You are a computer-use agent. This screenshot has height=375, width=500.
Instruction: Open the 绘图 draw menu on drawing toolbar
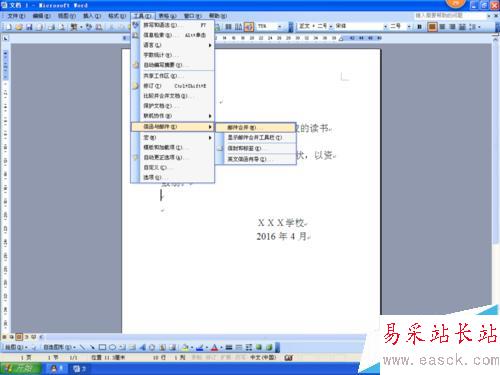(x=16, y=347)
